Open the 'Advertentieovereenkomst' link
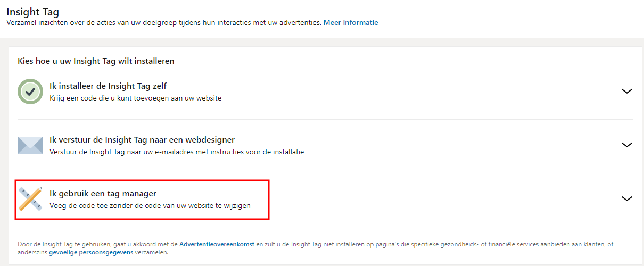This screenshot has height=266, width=644. (217, 244)
